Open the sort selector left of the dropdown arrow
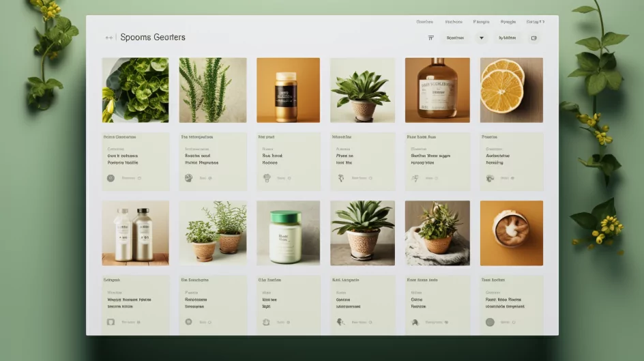 [x=455, y=38]
